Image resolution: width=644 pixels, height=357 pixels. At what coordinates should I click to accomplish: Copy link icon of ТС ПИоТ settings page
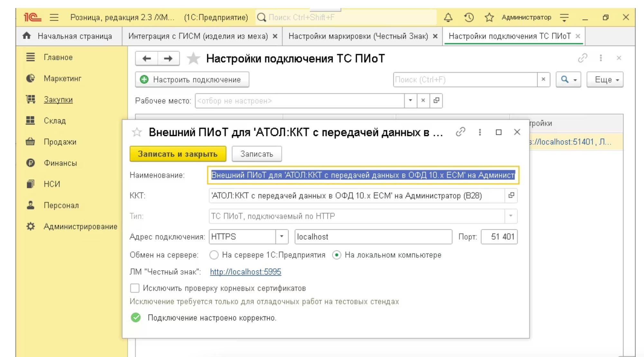[x=583, y=58]
